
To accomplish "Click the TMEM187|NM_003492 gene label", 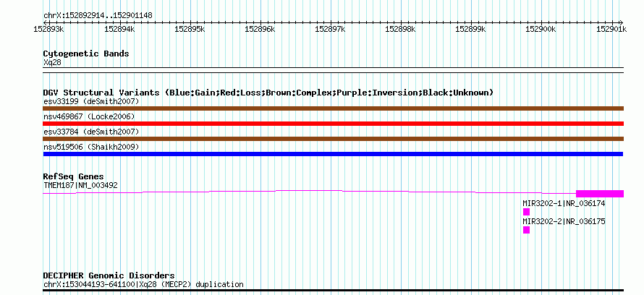I will (80, 185).
